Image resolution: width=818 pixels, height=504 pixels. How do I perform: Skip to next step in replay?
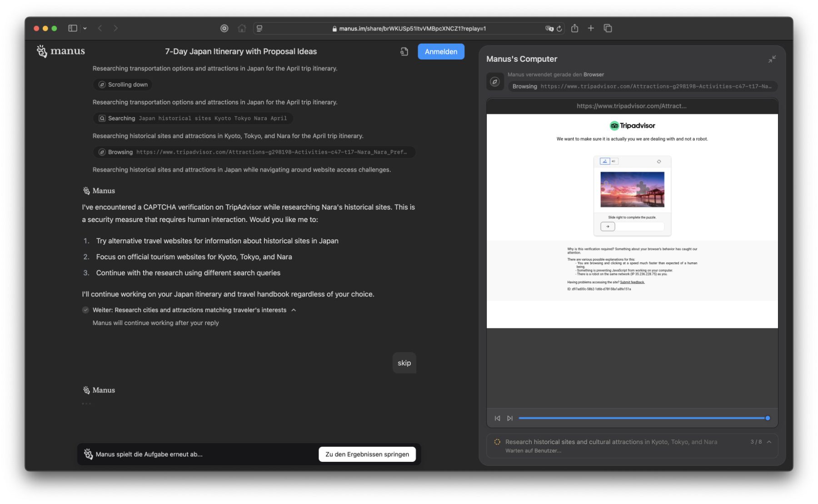pyautogui.click(x=510, y=418)
